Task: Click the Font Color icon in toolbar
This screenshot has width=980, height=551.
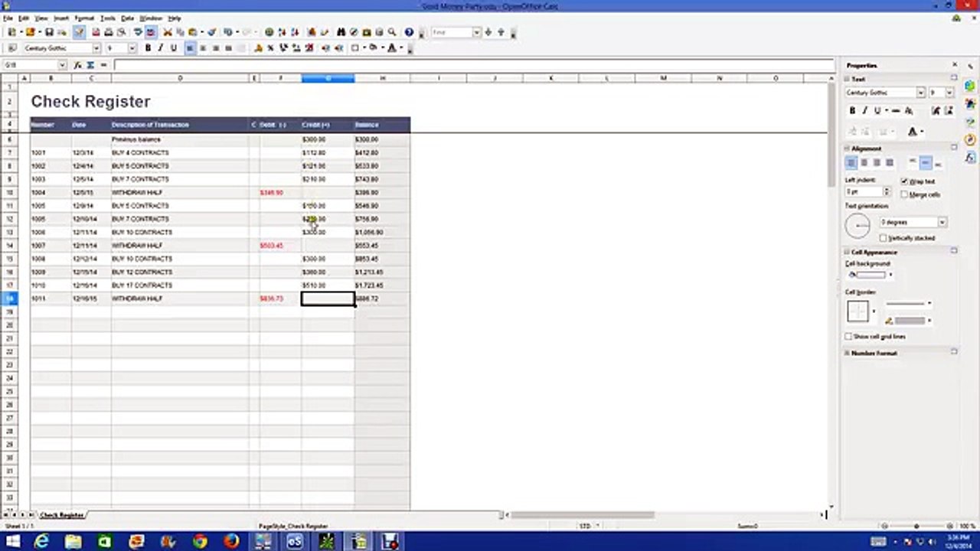Action: [391, 48]
